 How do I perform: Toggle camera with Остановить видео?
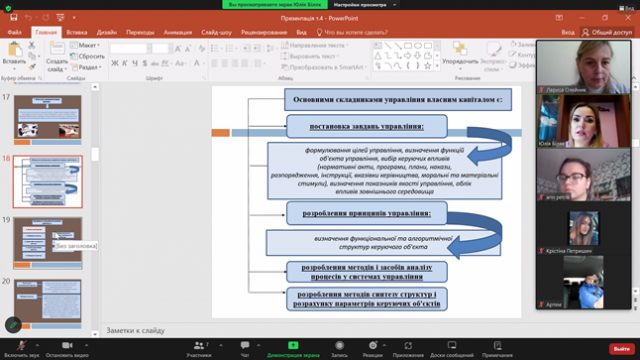pyautogui.click(x=67, y=345)
